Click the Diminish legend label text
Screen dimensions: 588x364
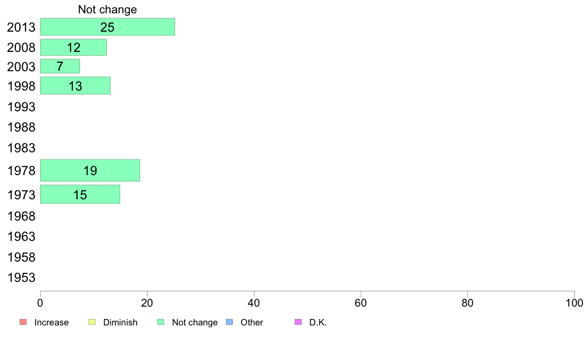(120, 322)
